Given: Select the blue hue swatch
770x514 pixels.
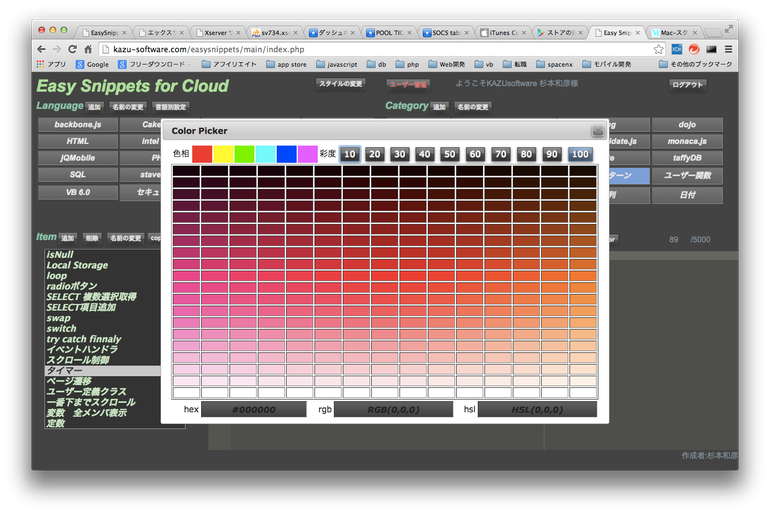Looking at the screenshot, I should 286,154.
